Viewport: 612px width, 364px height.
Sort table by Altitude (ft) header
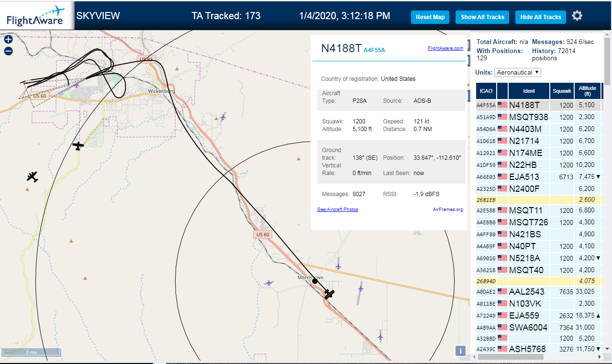click(x=588, y=91)
